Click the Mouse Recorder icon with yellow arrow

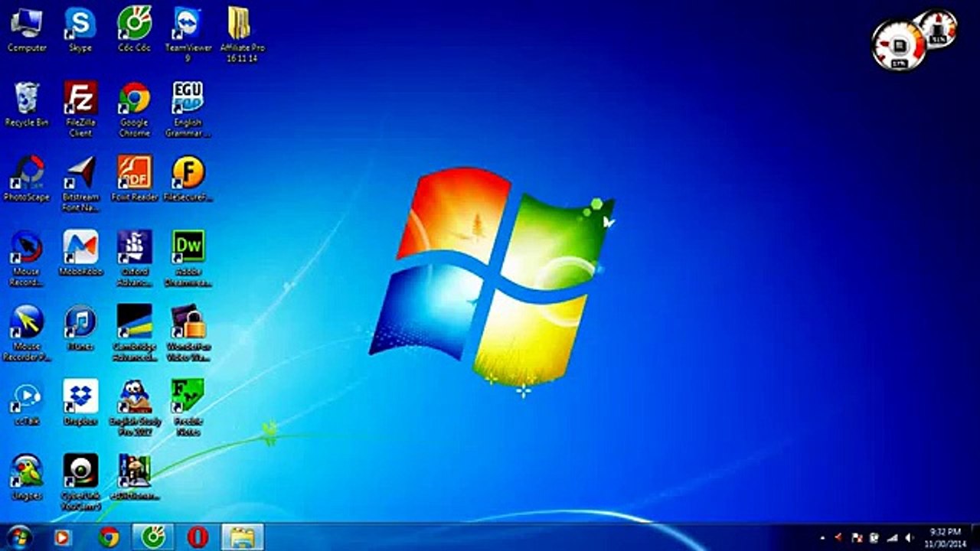coord(27,332)
